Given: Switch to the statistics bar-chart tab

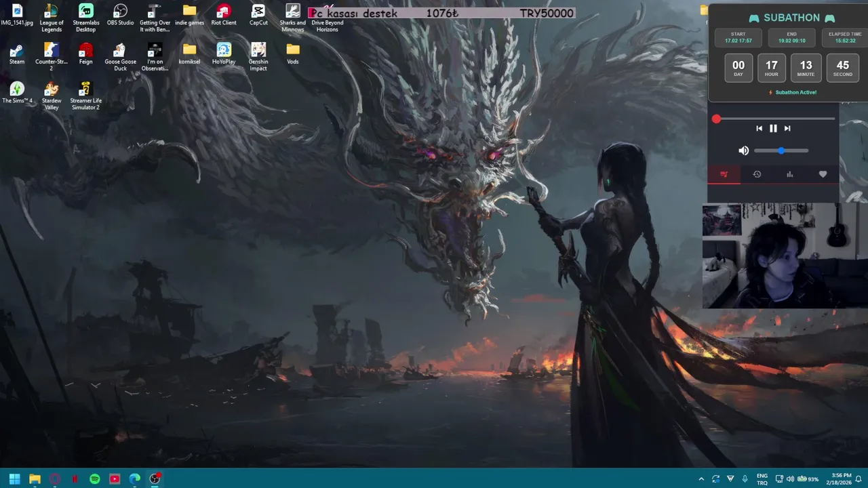Looking at the screenshot, I should click(x=789, y=174).
